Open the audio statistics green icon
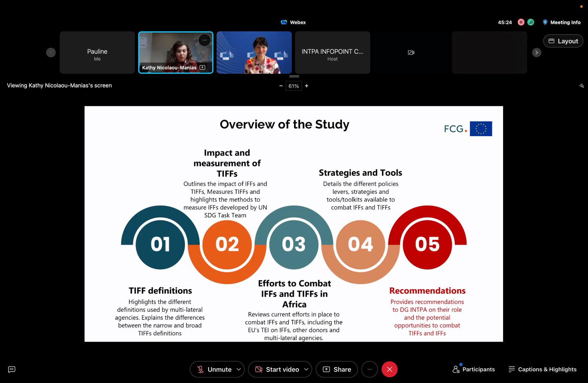 tap(531, 22)
